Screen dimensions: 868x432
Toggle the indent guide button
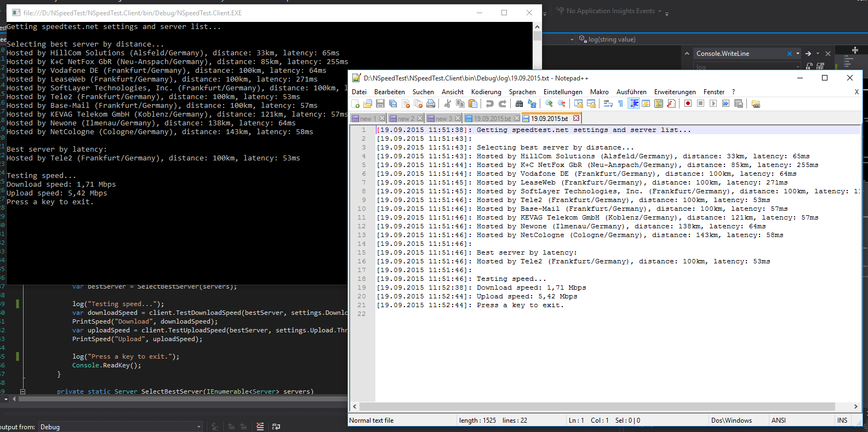(x=633, y=103)
